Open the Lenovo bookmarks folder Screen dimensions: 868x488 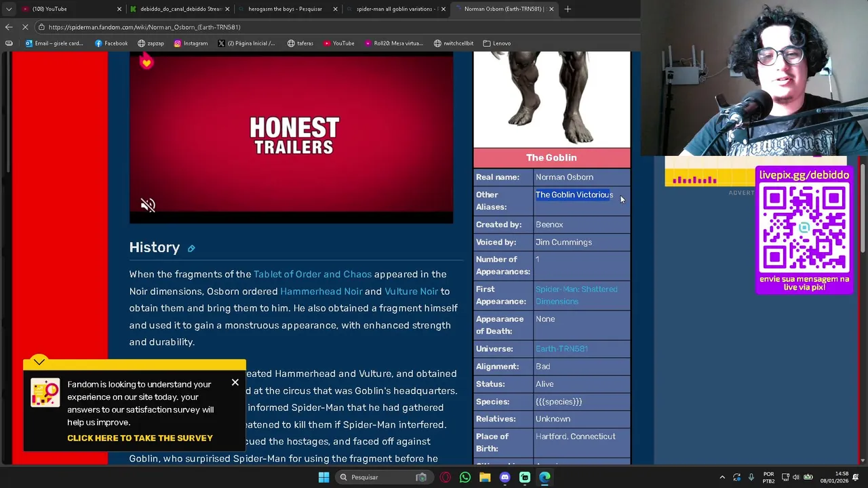(497, 43)
